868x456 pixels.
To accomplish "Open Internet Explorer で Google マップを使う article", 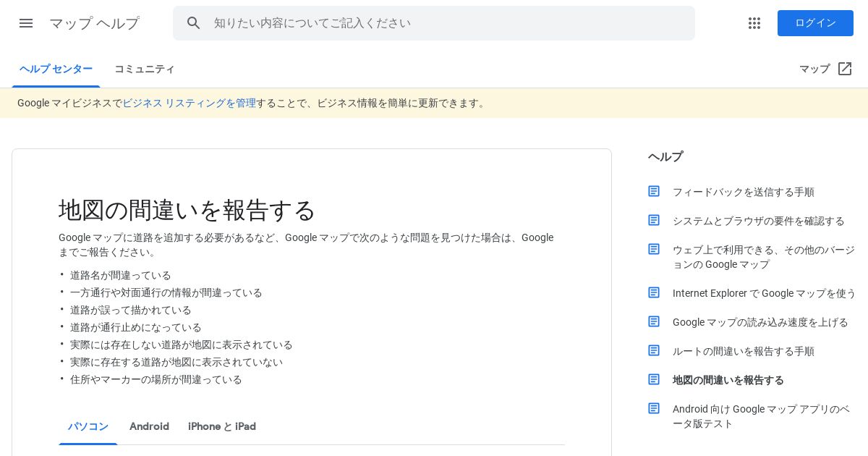I will pos(765,293).
